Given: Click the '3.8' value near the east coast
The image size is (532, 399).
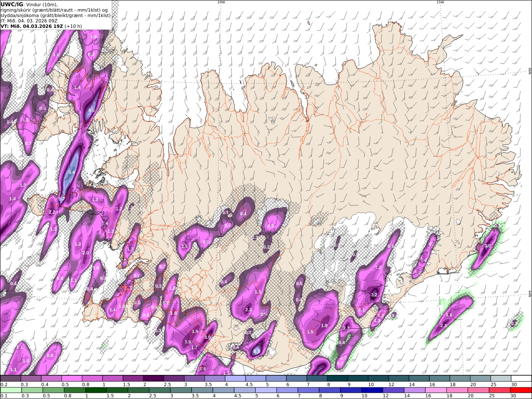Looking at the screenshot, I should (488, 246).
